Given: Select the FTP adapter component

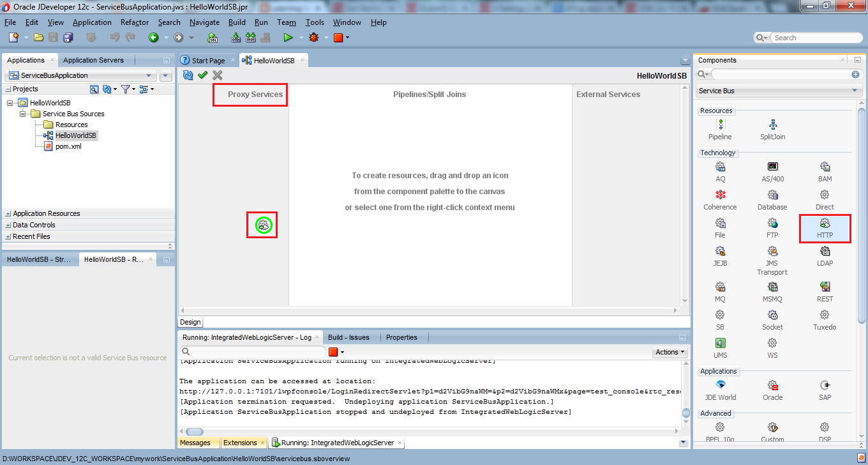Looking at the screenshot, I should 772,227.
